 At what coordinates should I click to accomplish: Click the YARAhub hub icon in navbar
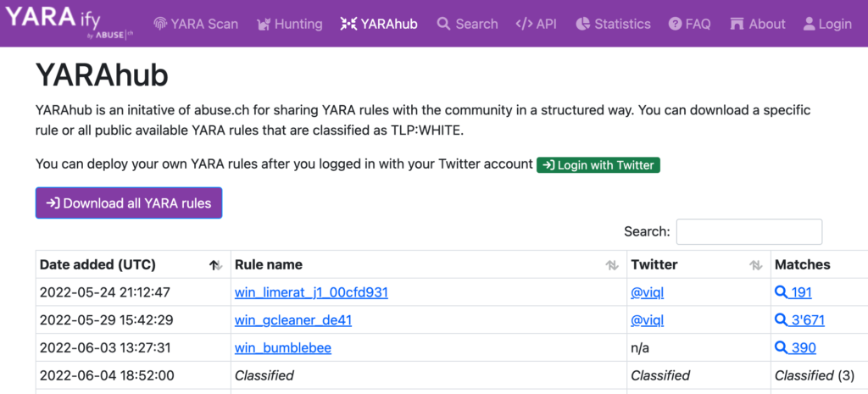348,24
